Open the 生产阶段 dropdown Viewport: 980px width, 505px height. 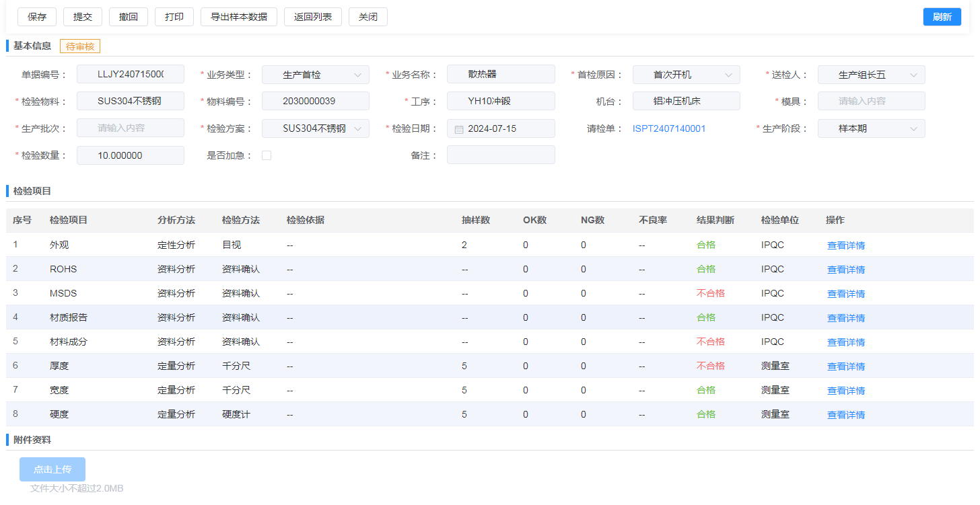(872, 128)
